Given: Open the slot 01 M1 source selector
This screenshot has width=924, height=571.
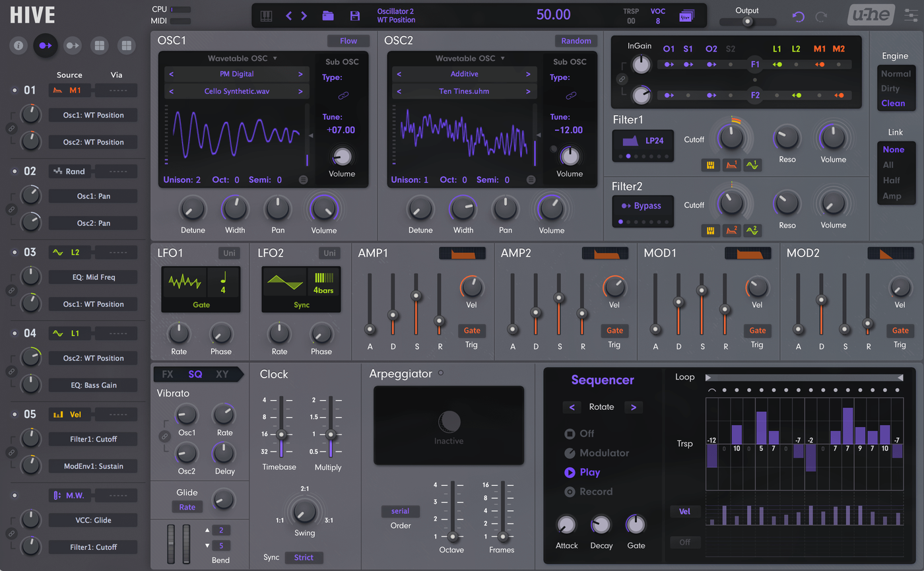Looking at the screenshot, I should 71,90.
